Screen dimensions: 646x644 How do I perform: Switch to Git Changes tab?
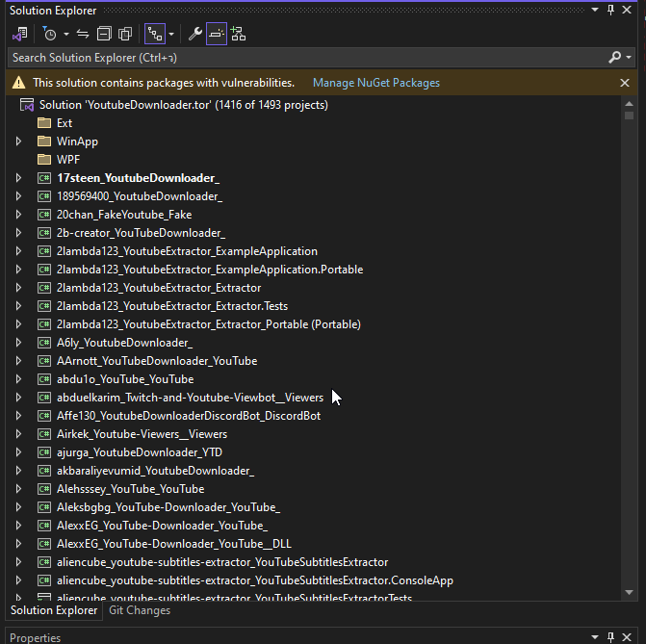(x=140, y=610)
